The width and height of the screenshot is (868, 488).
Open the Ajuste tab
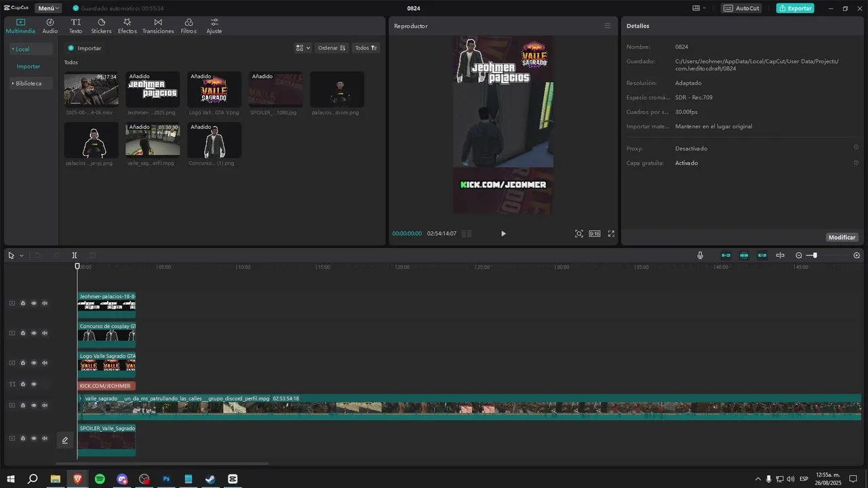coord(214,26)
